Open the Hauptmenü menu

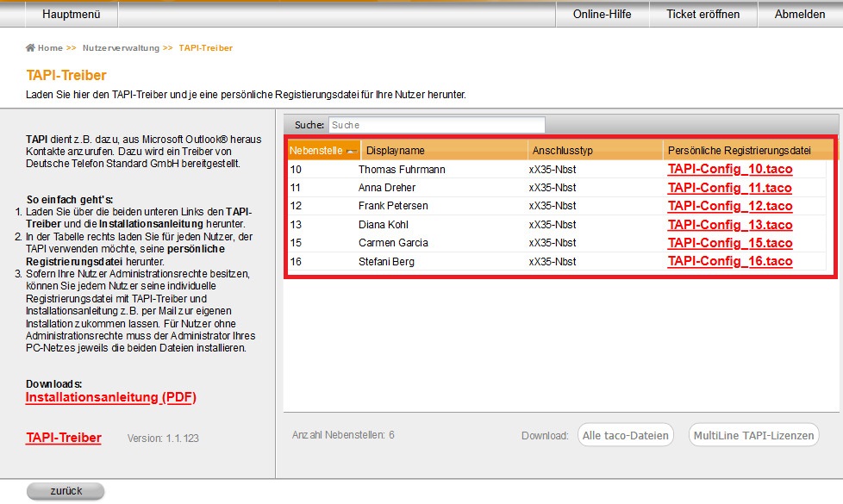[72, 15]
